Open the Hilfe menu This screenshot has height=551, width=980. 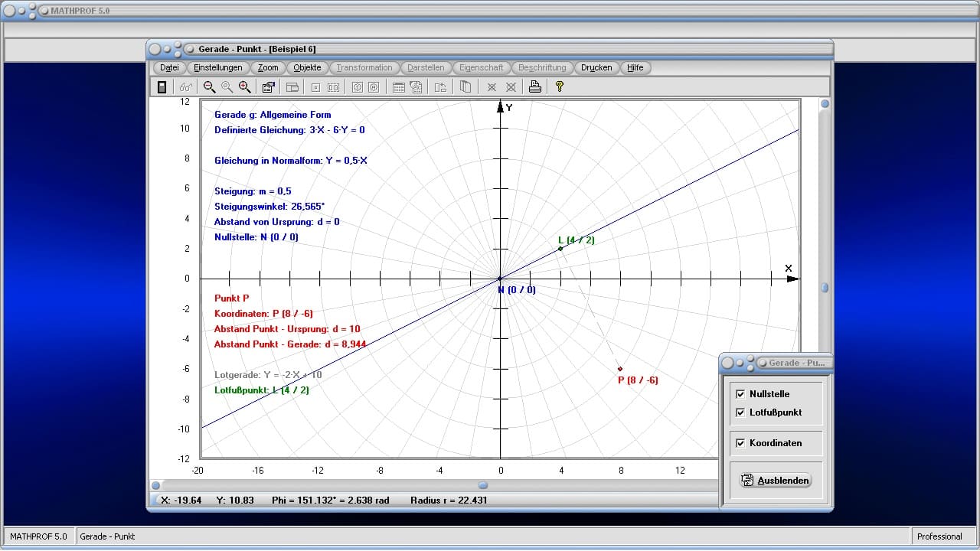click(635, 67)
